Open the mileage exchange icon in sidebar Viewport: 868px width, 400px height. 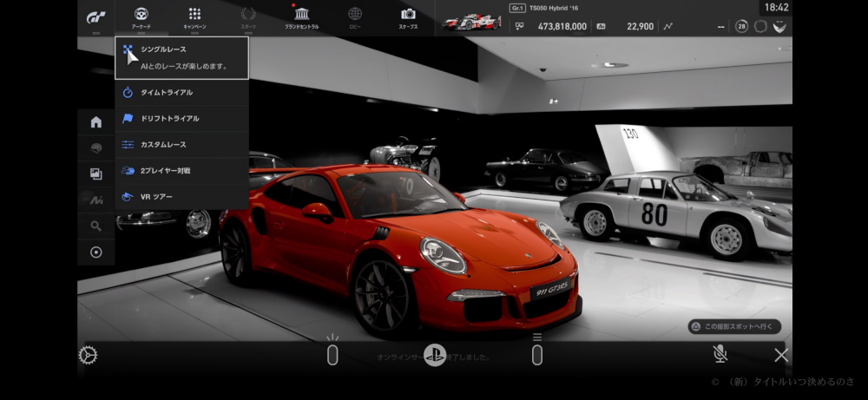point(96,200)
